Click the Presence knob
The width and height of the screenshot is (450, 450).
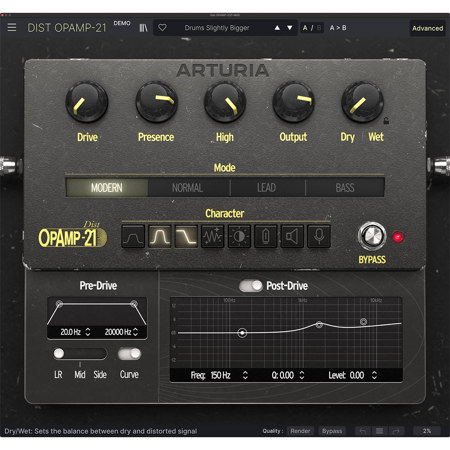pyautogui.click(x=156, y=102)
